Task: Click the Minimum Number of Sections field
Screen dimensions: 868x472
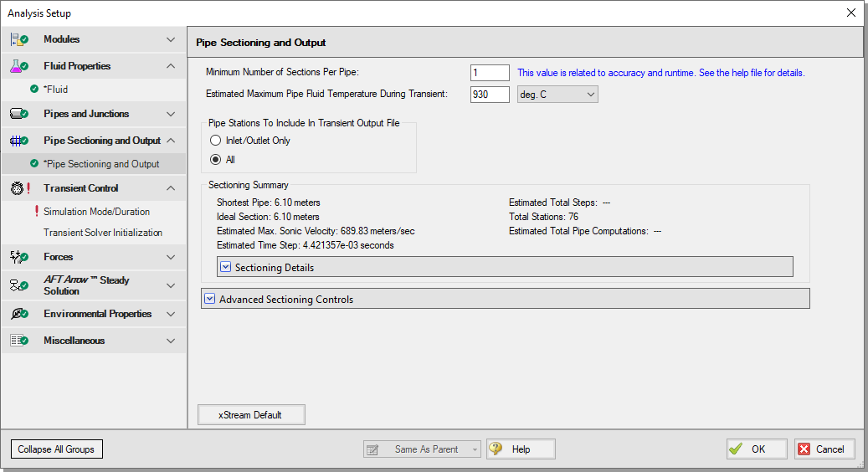Action: (490, 73)
